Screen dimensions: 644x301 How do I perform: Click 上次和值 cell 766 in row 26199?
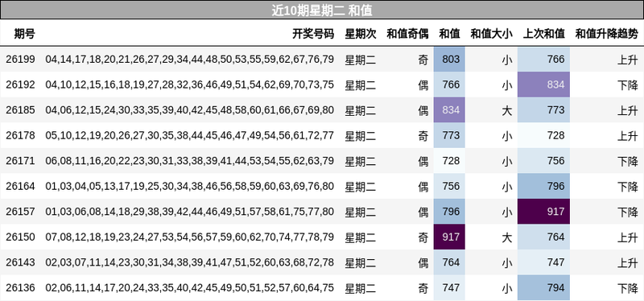coord(544,60)
